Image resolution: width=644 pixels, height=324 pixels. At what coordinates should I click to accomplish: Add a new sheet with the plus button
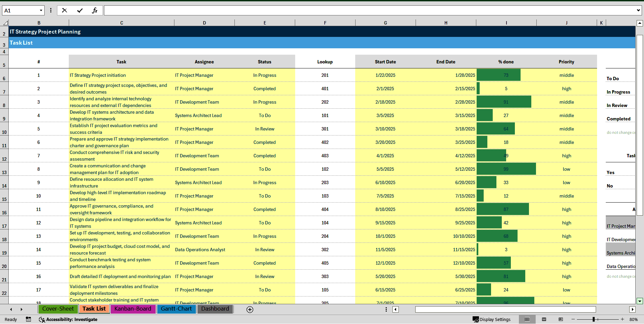[250, 310]
